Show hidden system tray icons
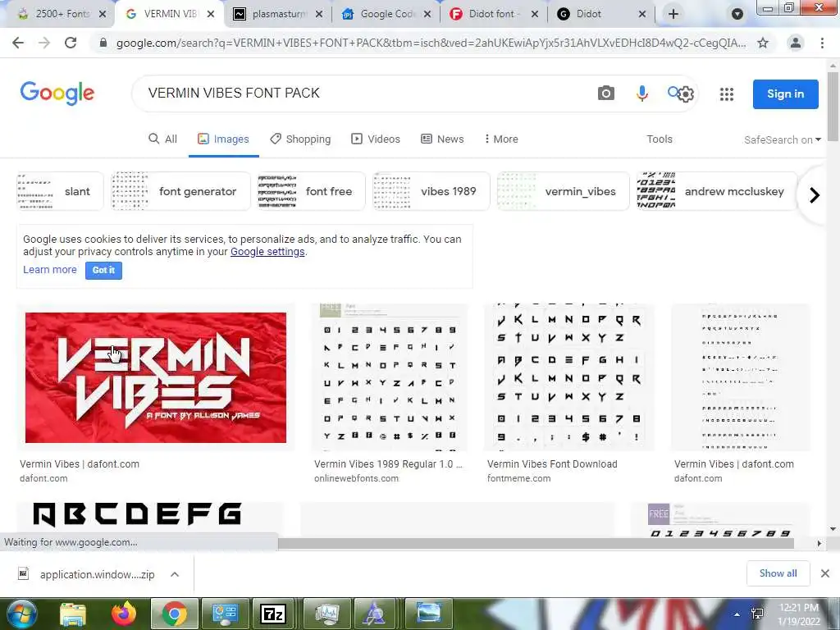 click(737, 614)
